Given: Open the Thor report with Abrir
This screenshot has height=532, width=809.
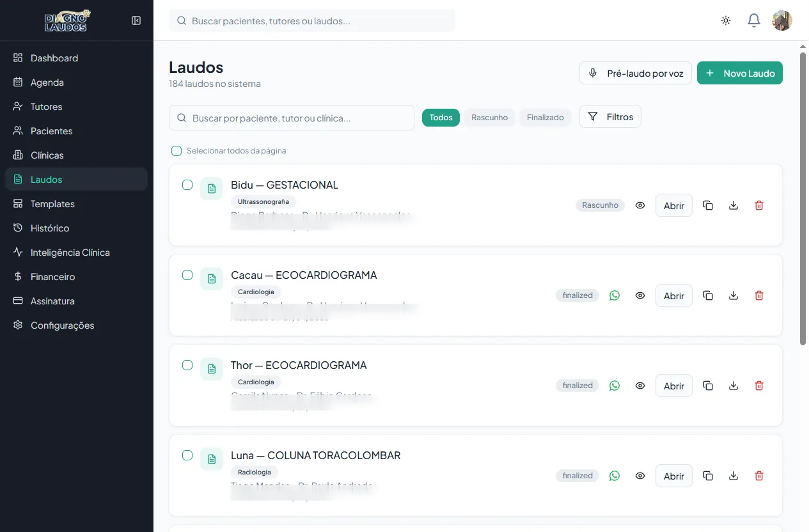Looking at the screenshot, I should 674,386.
